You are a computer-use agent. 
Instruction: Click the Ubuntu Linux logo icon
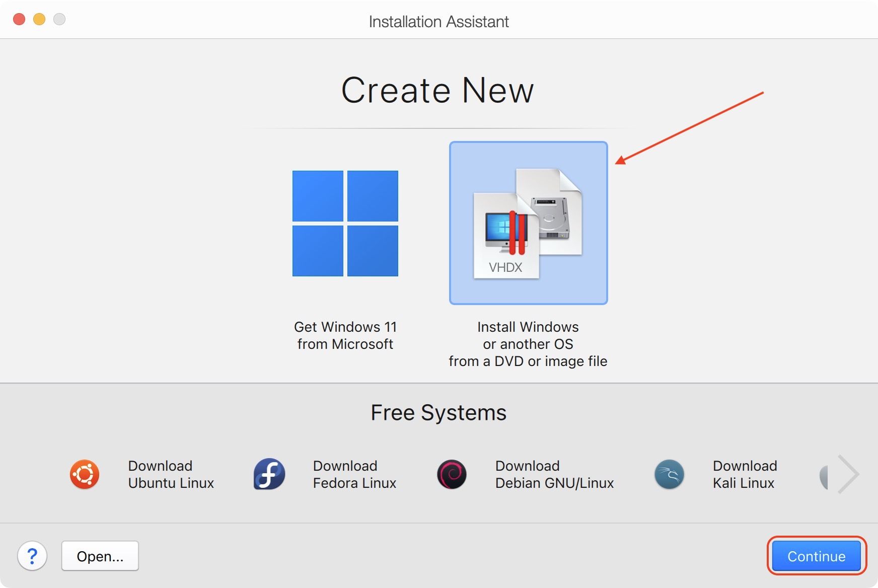[85, 474]
